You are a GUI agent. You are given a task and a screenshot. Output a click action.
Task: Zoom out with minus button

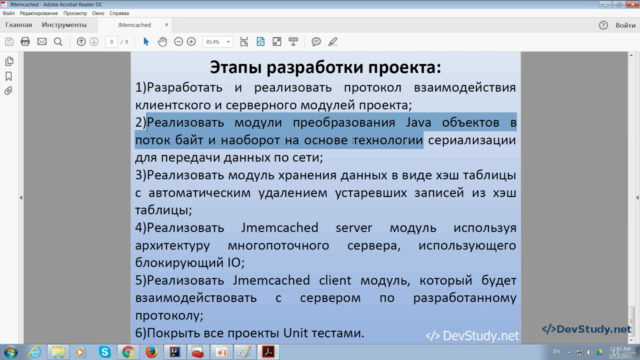(x=178, y=42)
